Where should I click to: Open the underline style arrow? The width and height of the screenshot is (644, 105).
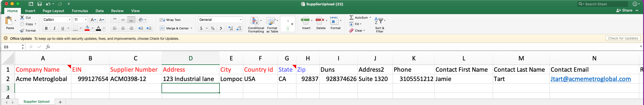pyautogui.click(x=68, y=28)
